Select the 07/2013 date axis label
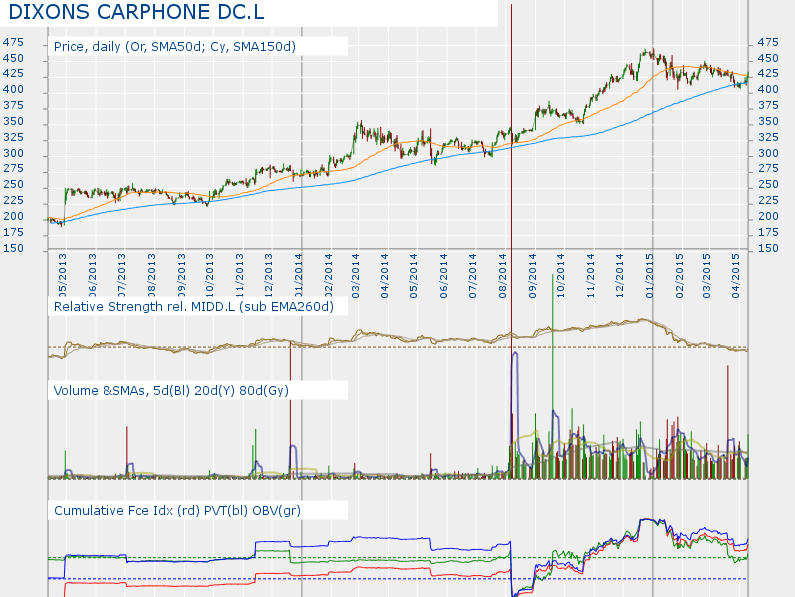Screen dimensions: 795x597 [x=121, y=276]
